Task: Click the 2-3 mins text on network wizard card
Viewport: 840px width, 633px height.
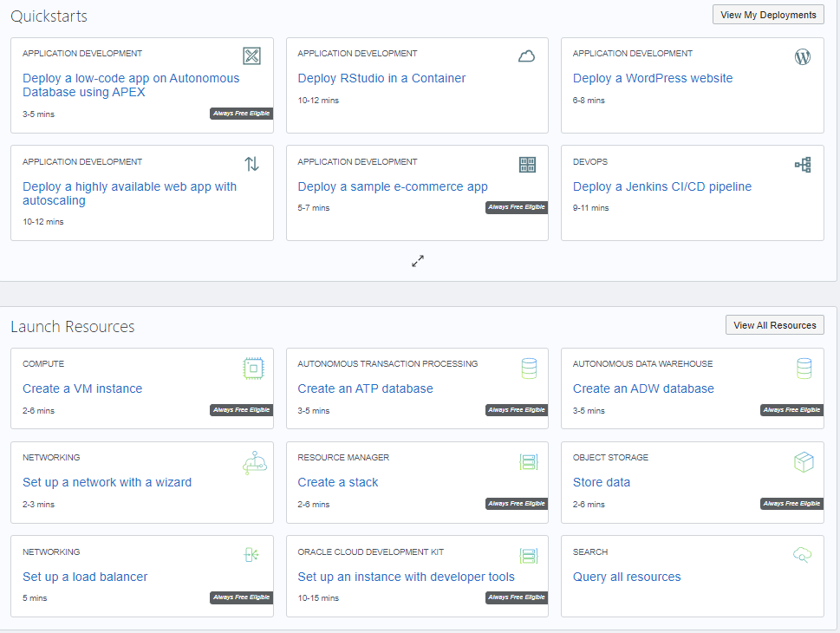Action: click(38, 505)
